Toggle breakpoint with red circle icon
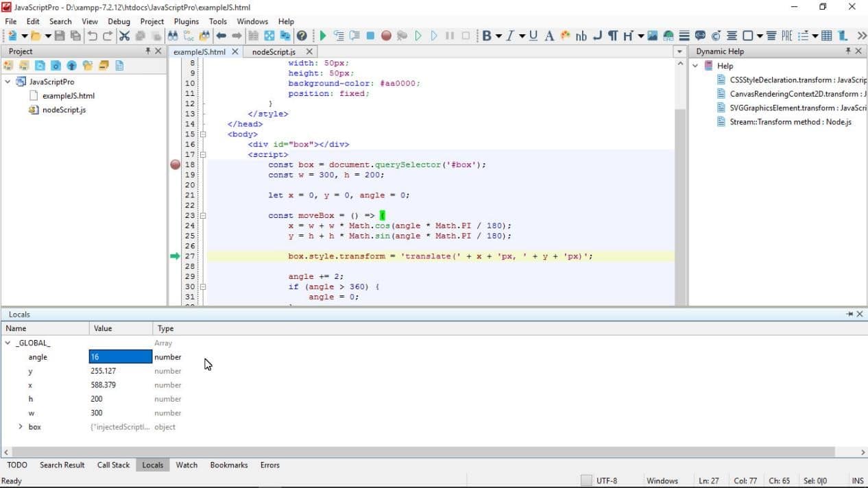This screenshot has width=868, height=488. click(x=386, y=36)
